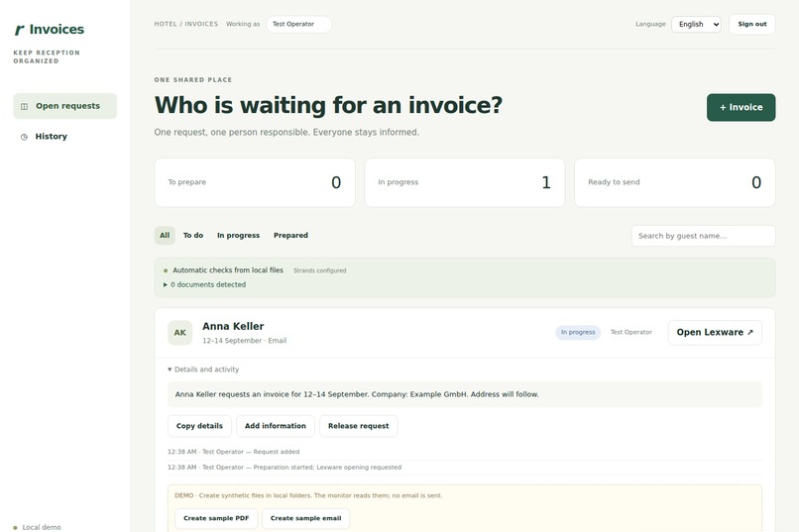Click the Strands configured label
The width and height of the screenshot is (799, 532).
[319, 270]
